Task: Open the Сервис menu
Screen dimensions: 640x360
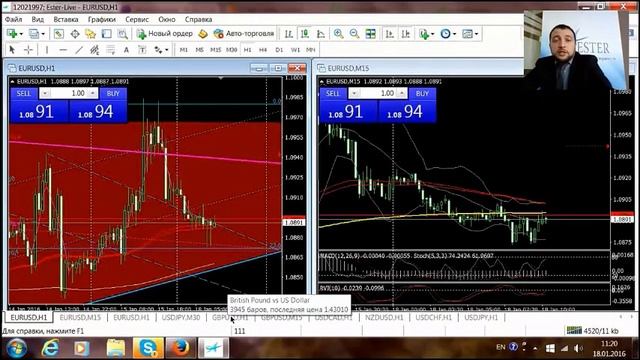Action: coord(137,19)
